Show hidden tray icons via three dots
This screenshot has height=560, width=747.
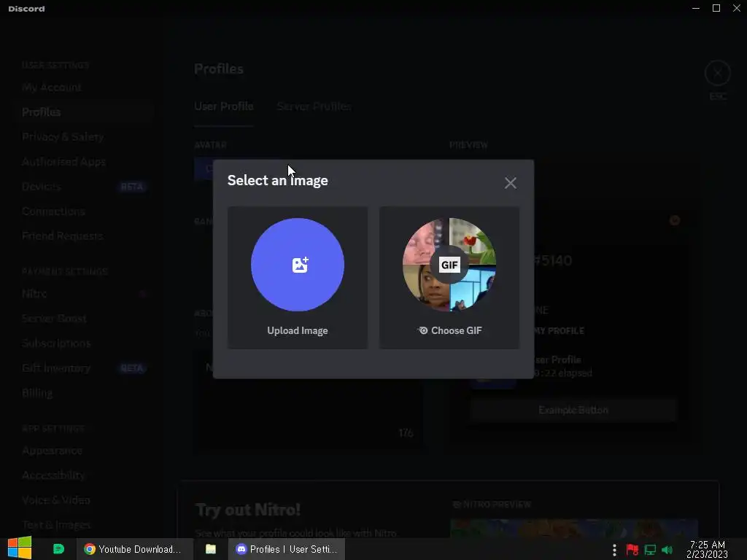[614, 550]
